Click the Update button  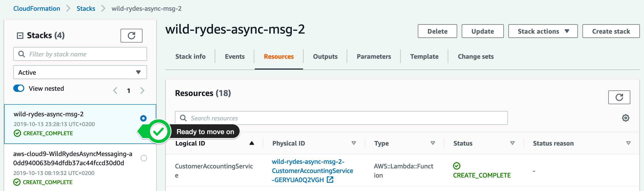482,31
